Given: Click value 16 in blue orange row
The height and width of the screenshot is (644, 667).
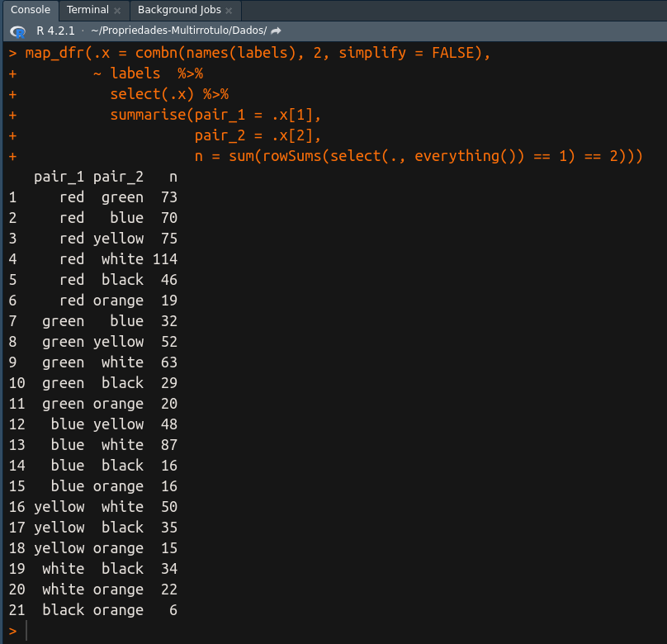Looking at the screenshot, I should (169, 486).
